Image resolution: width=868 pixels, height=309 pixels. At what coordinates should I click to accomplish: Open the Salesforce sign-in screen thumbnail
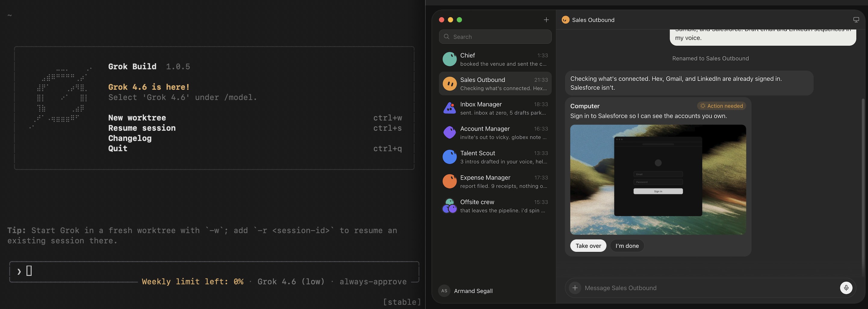coord(658,179)
